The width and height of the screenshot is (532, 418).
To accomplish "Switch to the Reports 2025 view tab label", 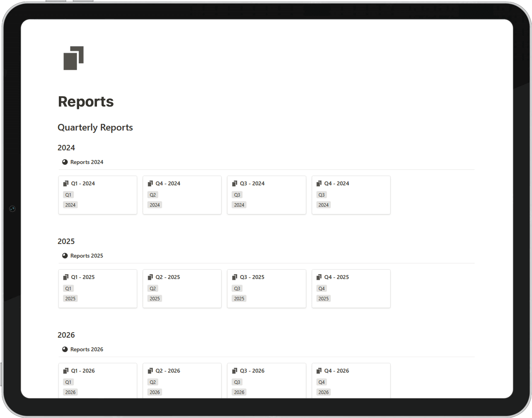I will [87, 256].
